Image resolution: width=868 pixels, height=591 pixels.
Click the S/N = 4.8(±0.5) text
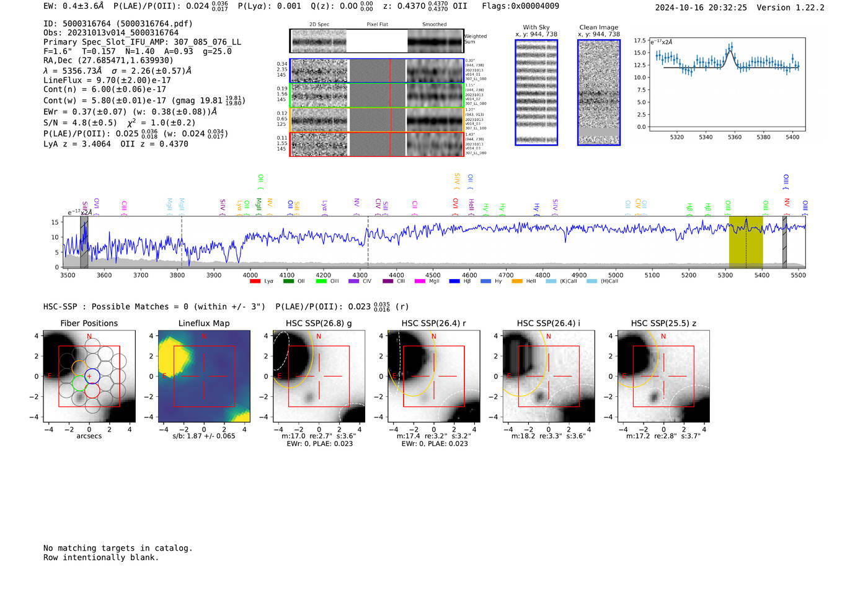tap(80, 123)
